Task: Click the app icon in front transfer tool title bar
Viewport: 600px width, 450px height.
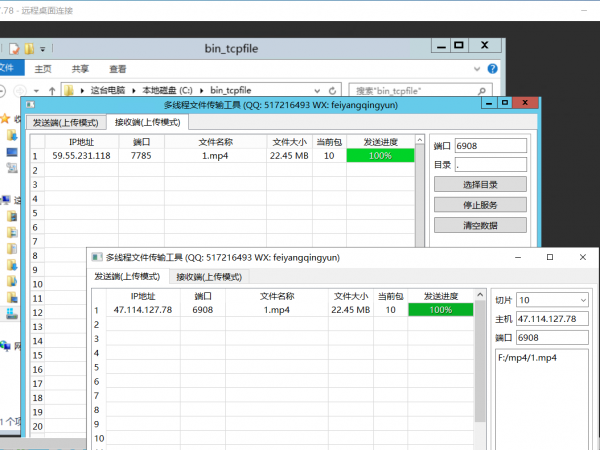Action: click(x=96, y=257)
